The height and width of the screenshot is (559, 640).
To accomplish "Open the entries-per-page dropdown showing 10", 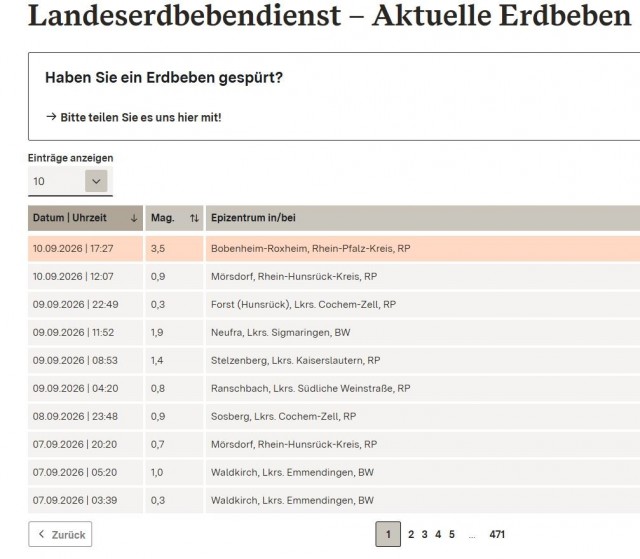I will pos(70,181).
